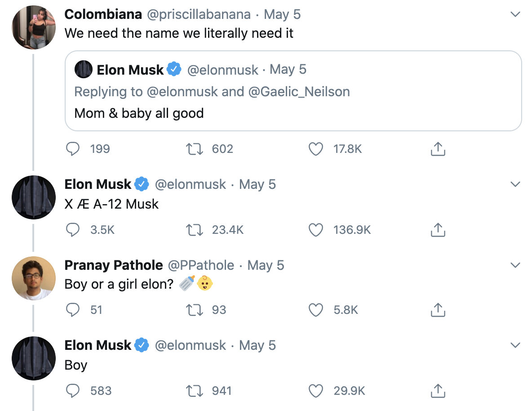This screenshot has width=532, height=411.
Task: Like the X Æ A-12 Musk tweet
Action: point(316,230)
